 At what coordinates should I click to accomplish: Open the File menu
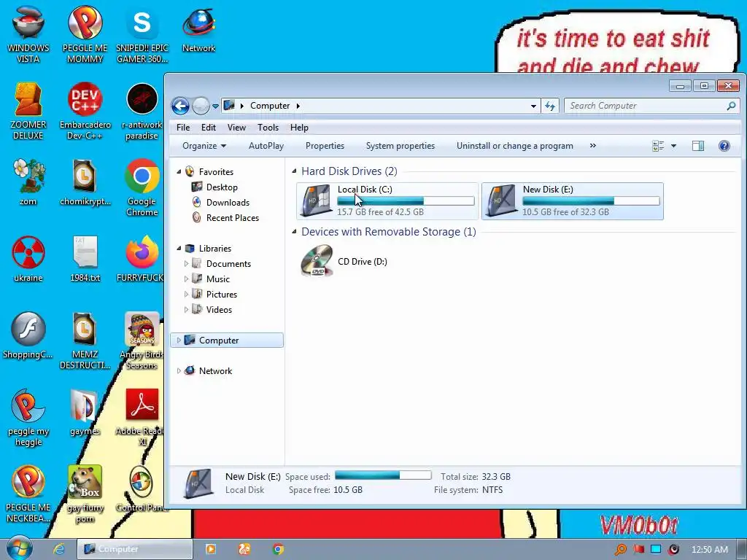[183, 127]
